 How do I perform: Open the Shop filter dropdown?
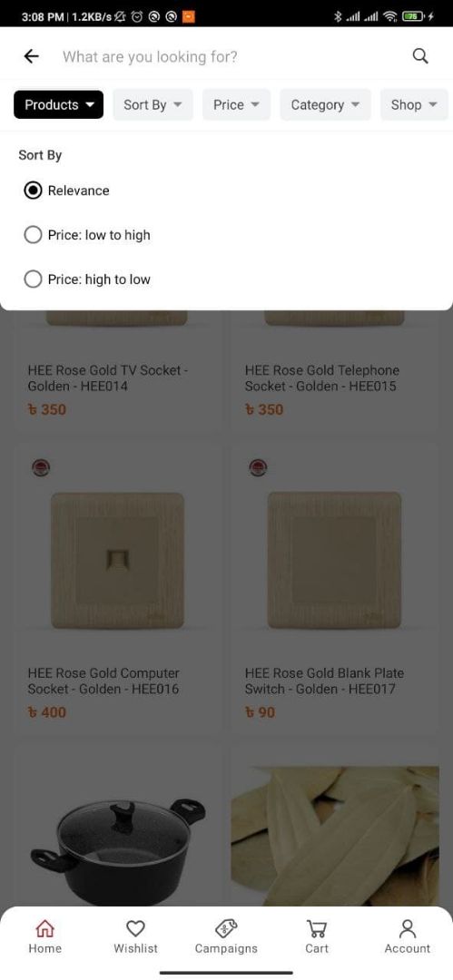pos(414,104)
